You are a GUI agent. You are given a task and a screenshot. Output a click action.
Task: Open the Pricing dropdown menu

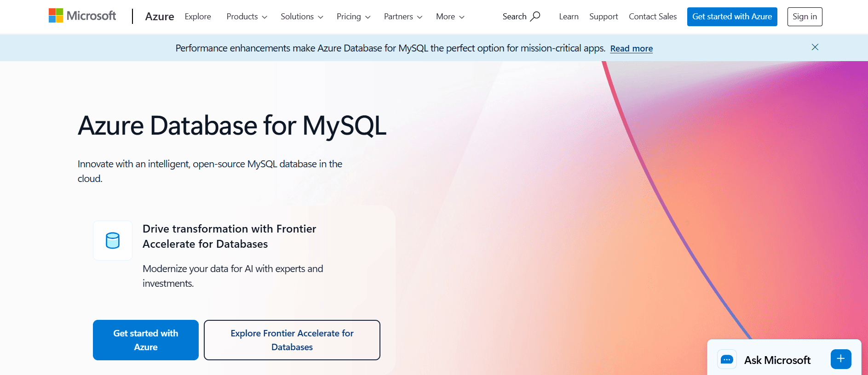354,17
